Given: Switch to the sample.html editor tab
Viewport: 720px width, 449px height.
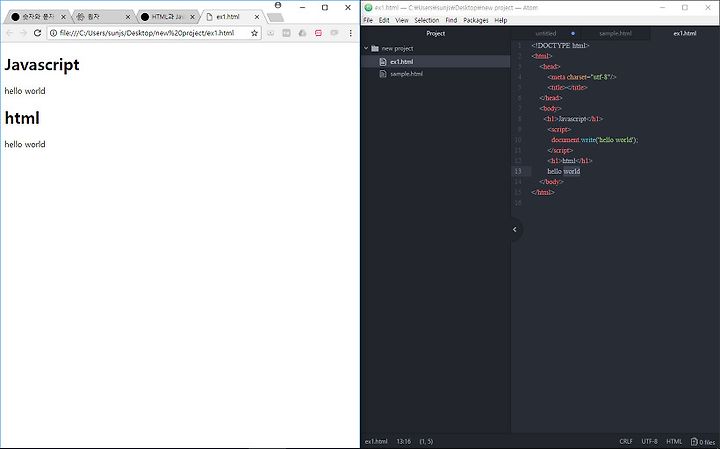Looking at the screenshot, I should [615, 33].
